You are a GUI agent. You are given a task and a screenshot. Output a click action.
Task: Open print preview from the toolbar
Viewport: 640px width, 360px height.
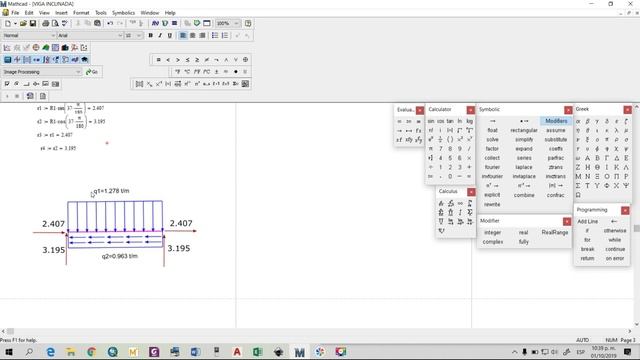click(x=55, y=23)
